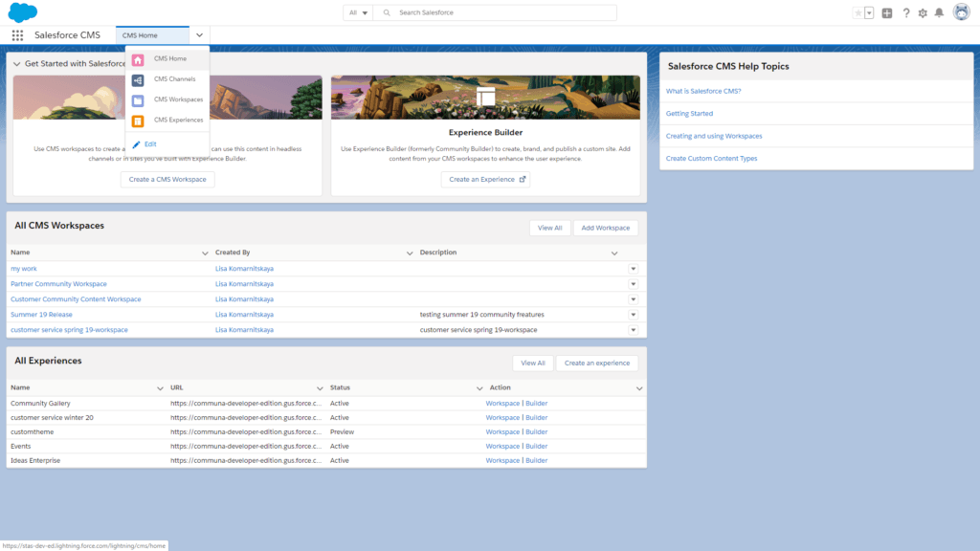Click the Add Workspace button

coord(606,228)
